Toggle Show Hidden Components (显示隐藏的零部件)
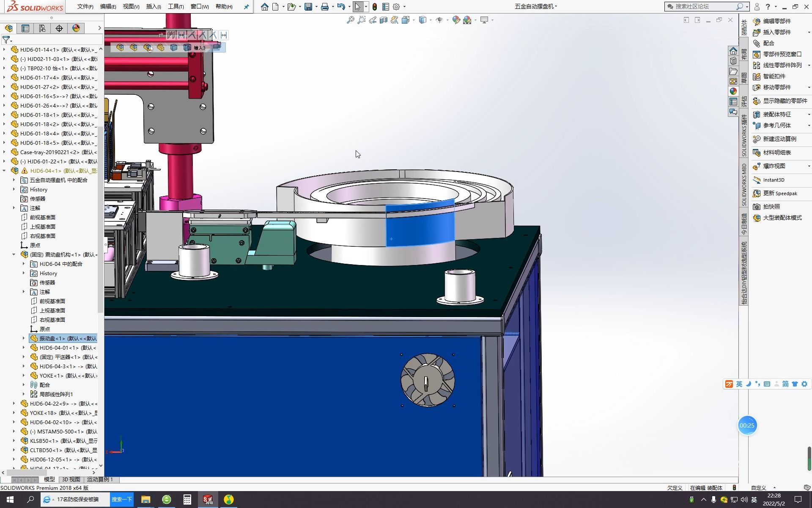The width and height of the screenshot is (812, 508). tap(785, 101)
